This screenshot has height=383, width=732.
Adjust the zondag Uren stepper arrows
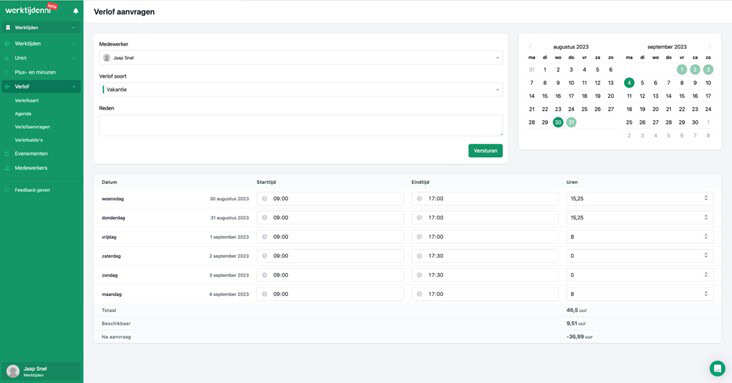click(x=706, y=275)
